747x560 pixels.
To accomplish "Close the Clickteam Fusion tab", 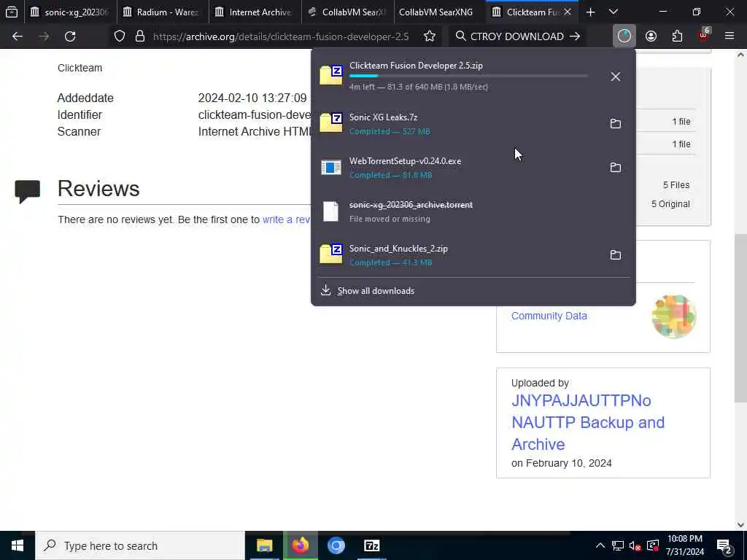I will pyautogui.click(x=568, y=12).
